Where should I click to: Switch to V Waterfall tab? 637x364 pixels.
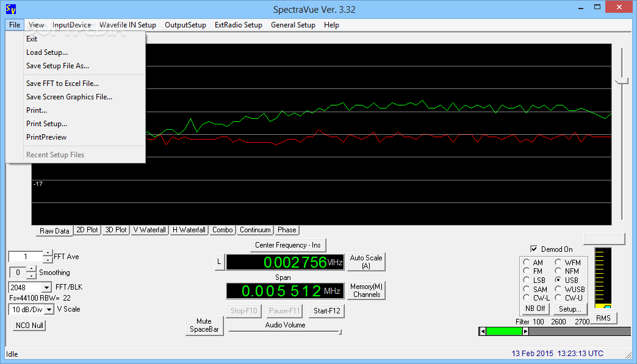point(149,230)
